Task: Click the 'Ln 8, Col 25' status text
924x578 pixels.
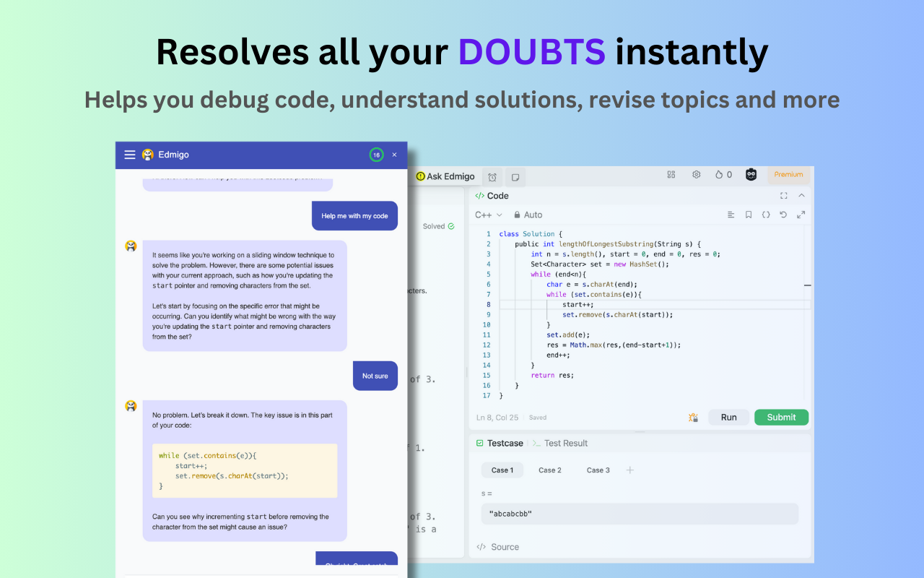Action: point(497,418)
